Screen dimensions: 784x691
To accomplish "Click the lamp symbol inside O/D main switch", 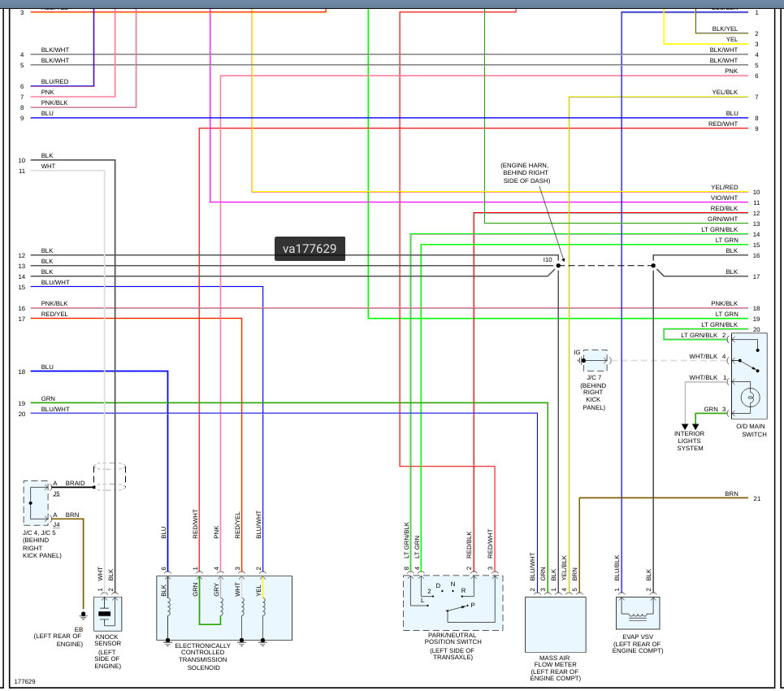I will coord(750,398).
